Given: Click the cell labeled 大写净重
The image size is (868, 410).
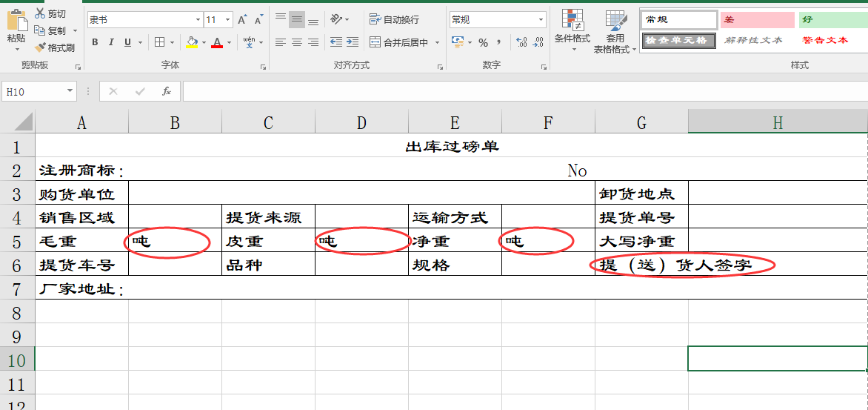Looking at the screenshot, I should point(641,242).
